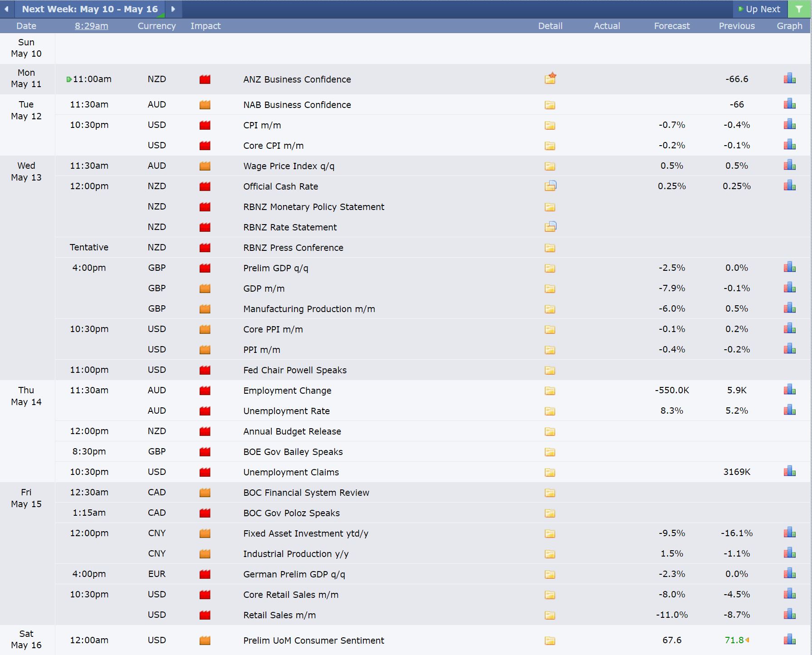Click event name 'Retail Sales m/m'
Viewport: 812px width, 655px height.
pyautogui.click(x=279, y=615)
